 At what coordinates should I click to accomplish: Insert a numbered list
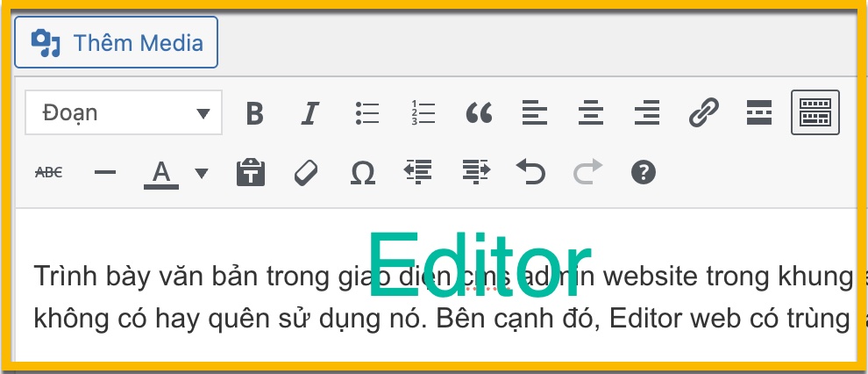click(x=423, y=113)
